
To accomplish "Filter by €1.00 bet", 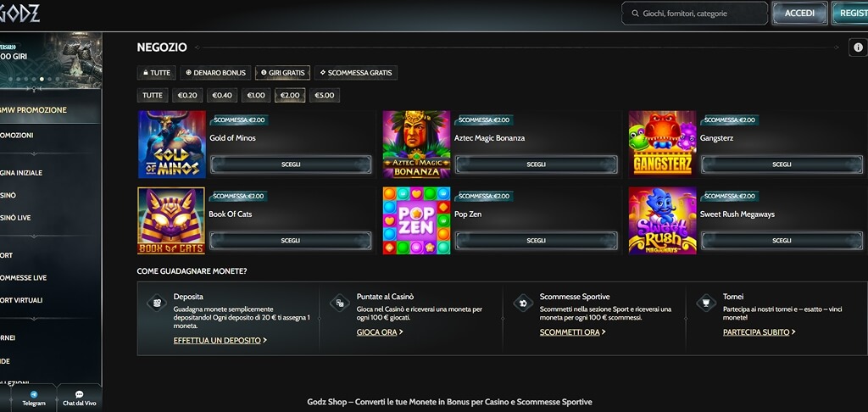I will coord(256,95).
